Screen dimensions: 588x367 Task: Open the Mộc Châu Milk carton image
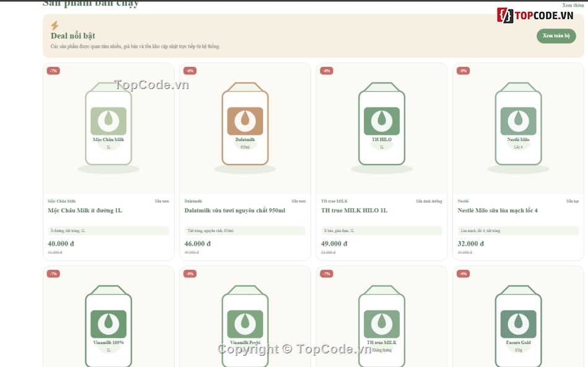pos(108,128)
